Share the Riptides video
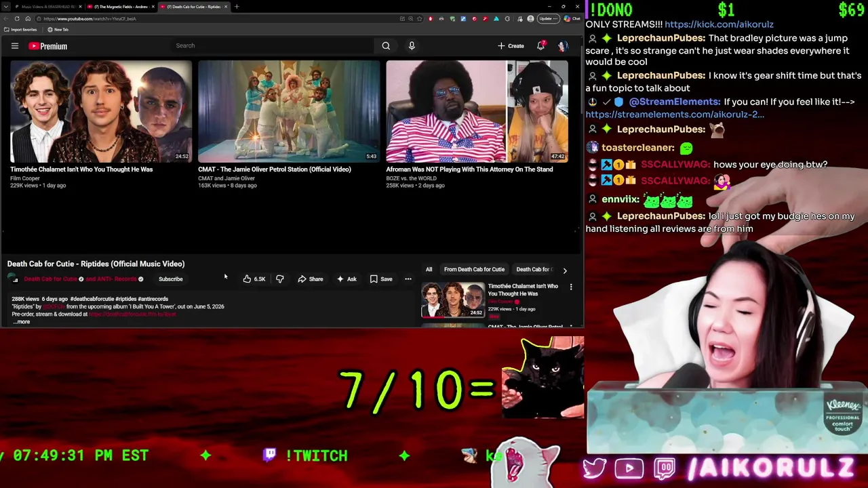The height and width of the screenshot is (488, 868). pos(311,279)
